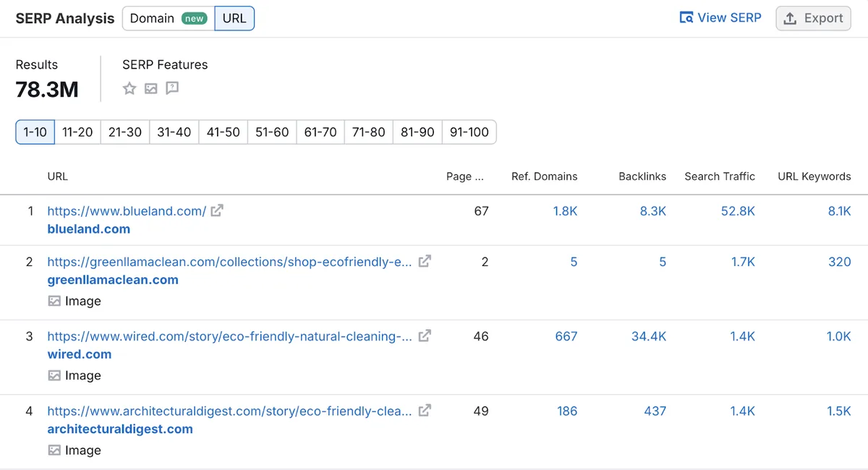This screenshot has height=470, width=868.
Task: Click the View SERP link
Action: tap(720, 18)
